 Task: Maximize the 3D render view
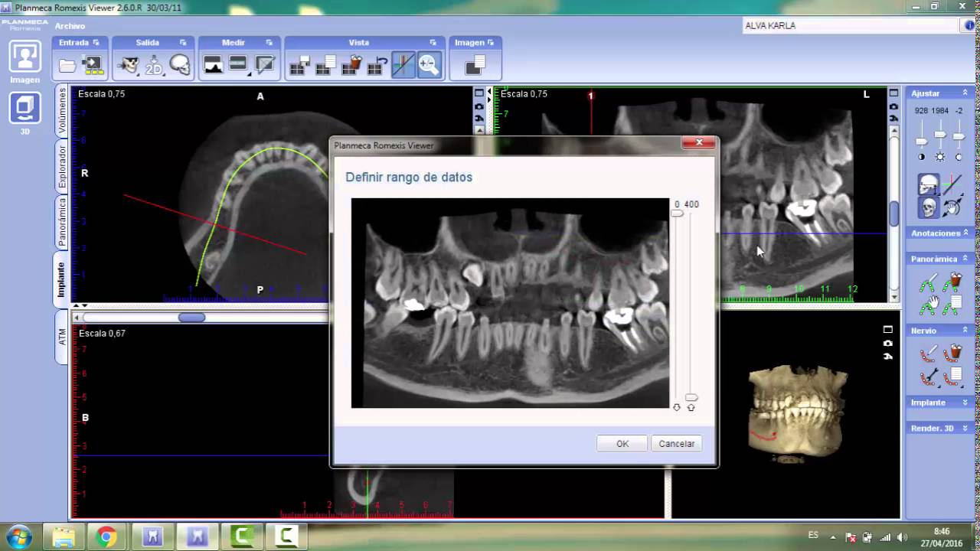(888, 330)
